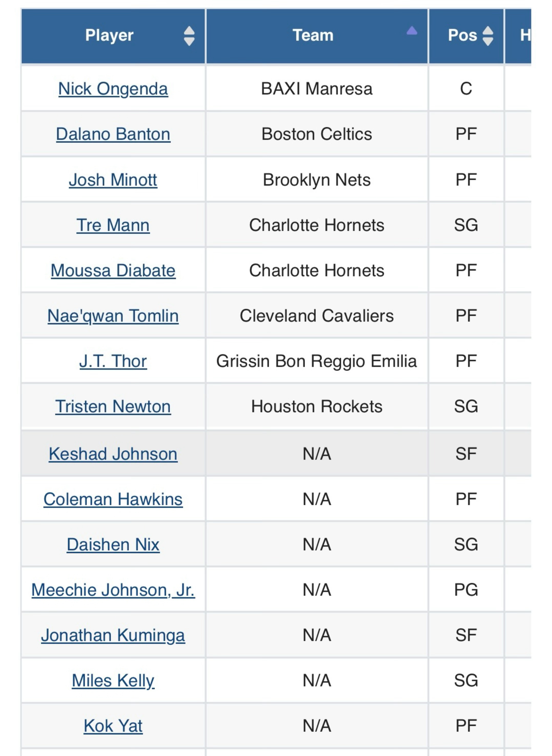This screenshot has height=756, width=552.
Task: Click the Team column ascending sort arrow
Action: click(412, 31)
